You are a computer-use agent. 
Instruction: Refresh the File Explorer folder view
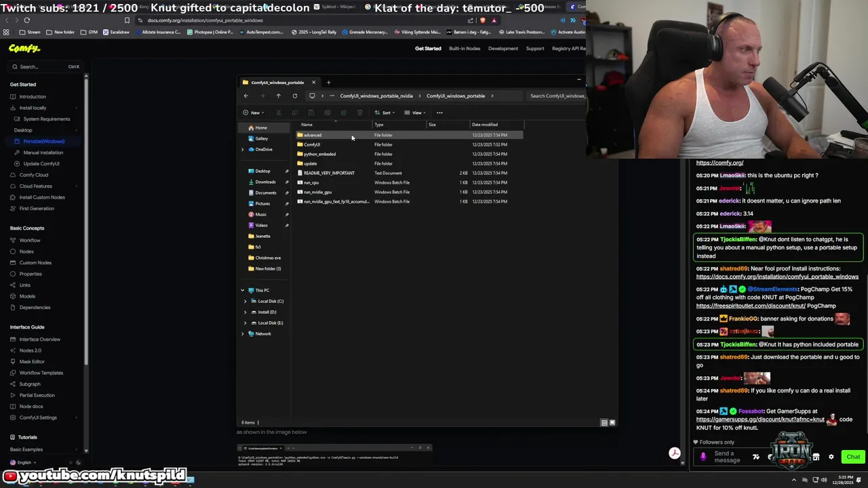294,96
